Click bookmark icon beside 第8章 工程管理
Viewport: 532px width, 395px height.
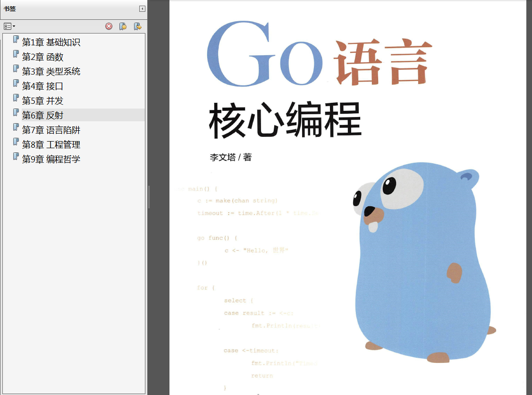(16, 142)
